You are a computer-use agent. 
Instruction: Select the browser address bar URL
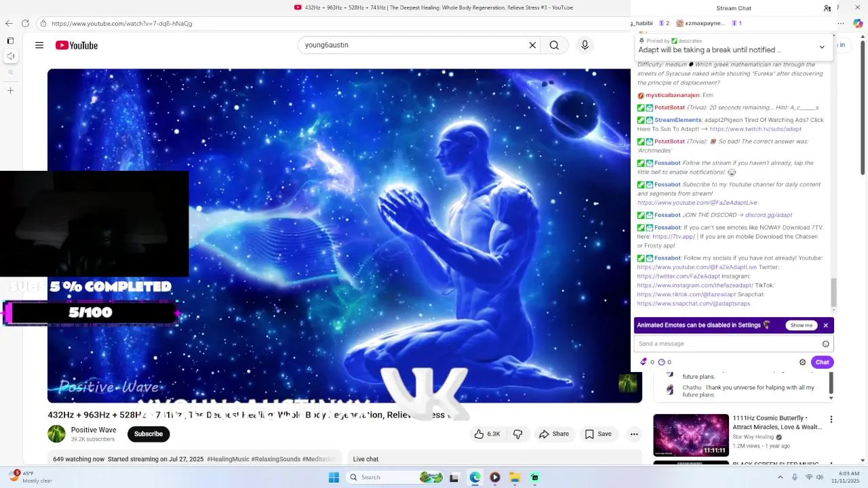coord(122,24)
